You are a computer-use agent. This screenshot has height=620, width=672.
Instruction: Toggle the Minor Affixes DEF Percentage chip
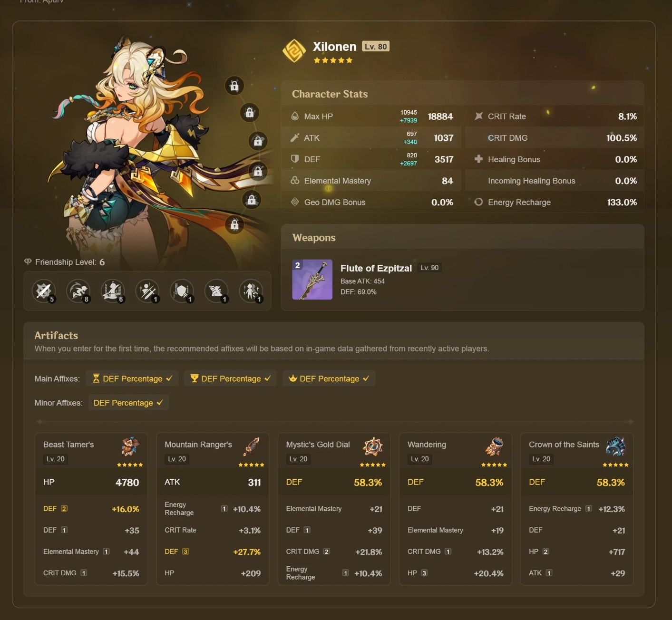(x=128, y=403)
